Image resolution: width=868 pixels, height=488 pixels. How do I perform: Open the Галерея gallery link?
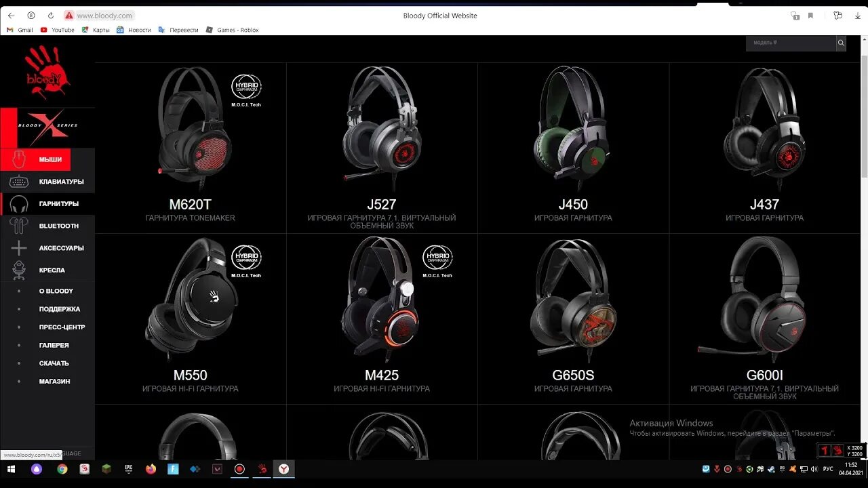coord(54,345)
